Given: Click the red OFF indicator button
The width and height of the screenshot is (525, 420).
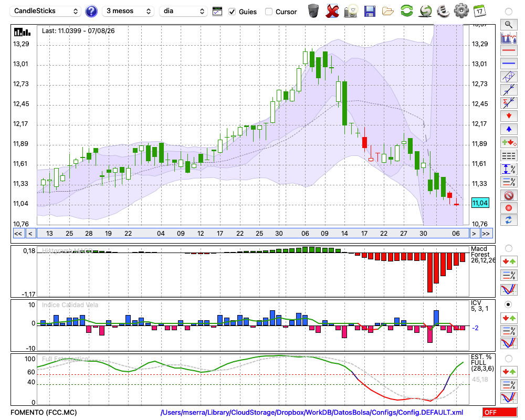Looking at the screenshot, I should (x=500, y=412).
